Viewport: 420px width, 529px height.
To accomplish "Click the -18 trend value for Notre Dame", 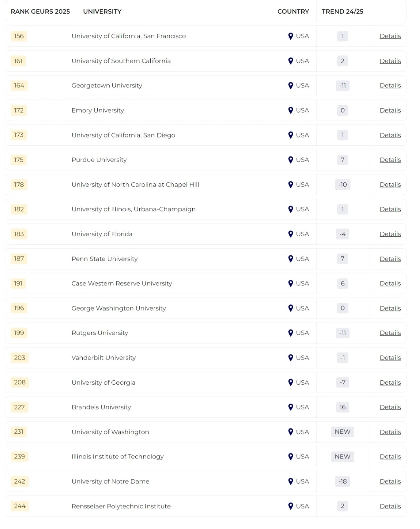I will coord(342,481).
